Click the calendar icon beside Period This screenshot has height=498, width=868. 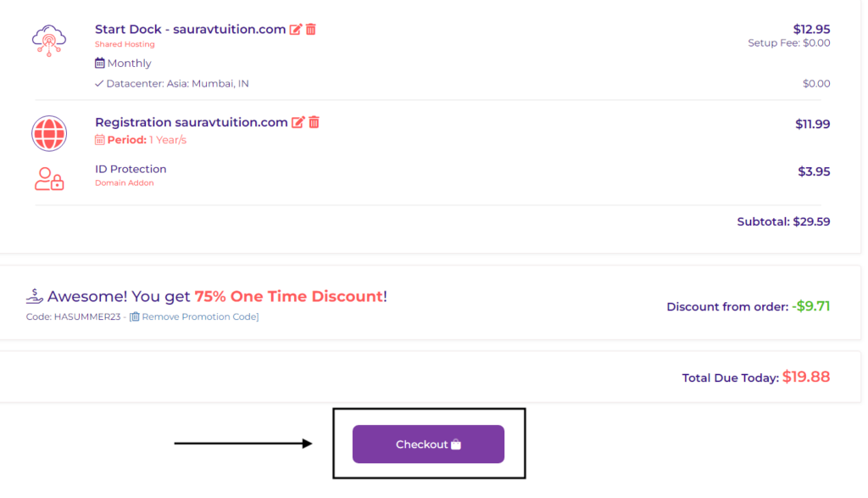[100, 139]
